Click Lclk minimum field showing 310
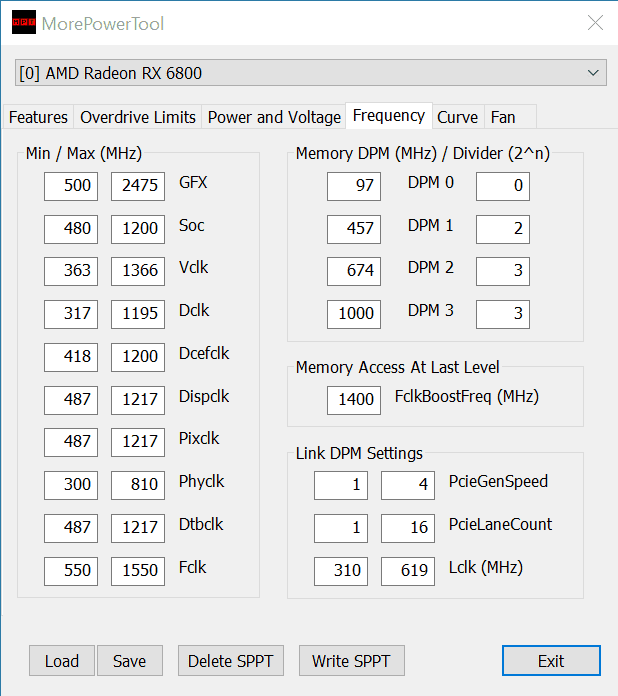This screenshot has width=618, height=696. (x=341, y=571)
